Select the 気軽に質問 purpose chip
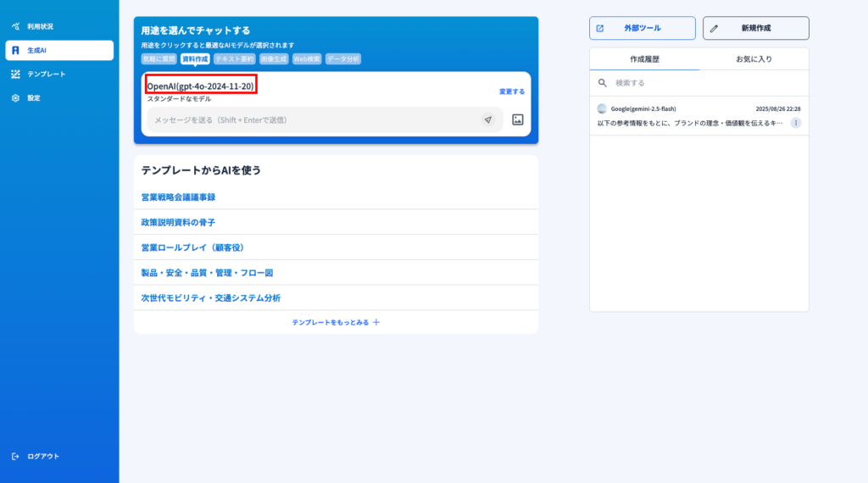 click(x=159, y=59)
